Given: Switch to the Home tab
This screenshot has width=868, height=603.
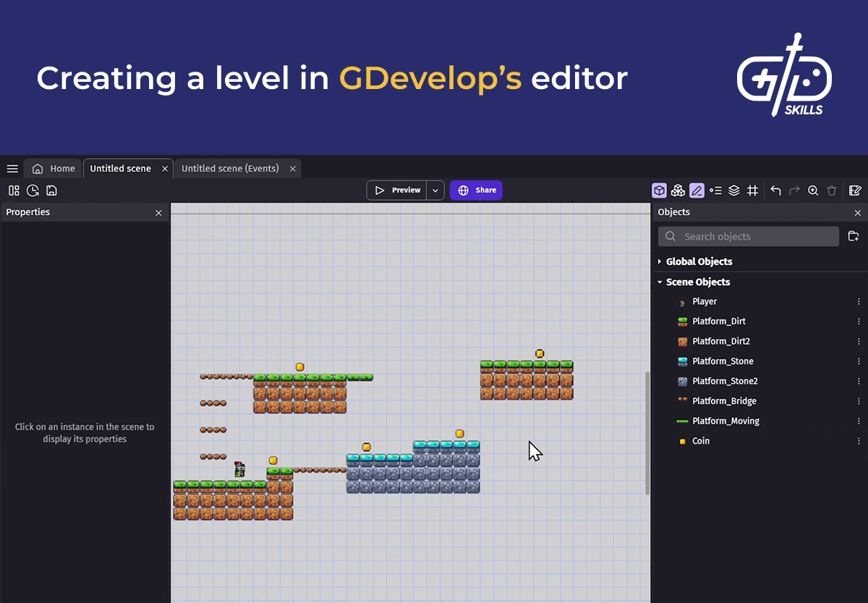Looking at the screenshot, I should click(52, 168).
